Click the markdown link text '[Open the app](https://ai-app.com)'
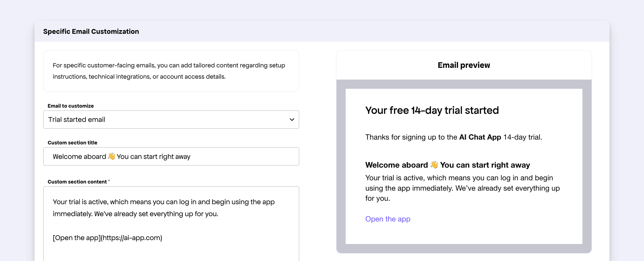This screenshot has width=644, height=261. [x=107, y=238]
